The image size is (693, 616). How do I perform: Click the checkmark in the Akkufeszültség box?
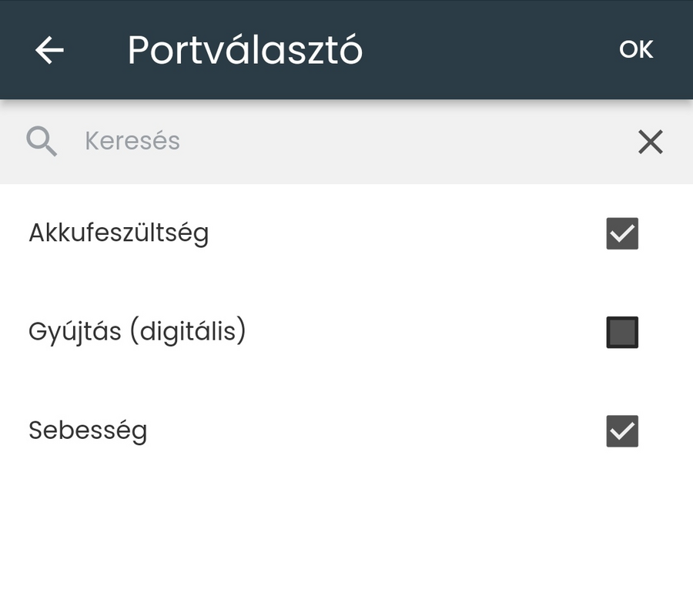(x=621, y=233)
